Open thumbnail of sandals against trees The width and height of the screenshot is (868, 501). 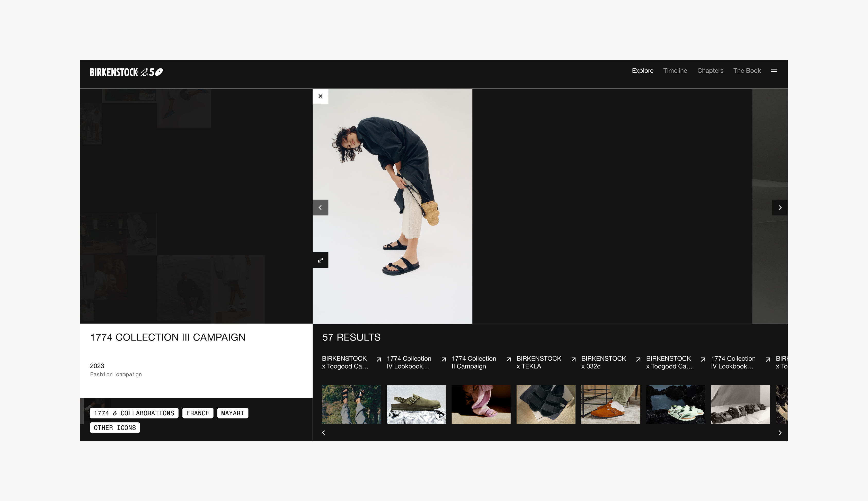tap(351, 404)
